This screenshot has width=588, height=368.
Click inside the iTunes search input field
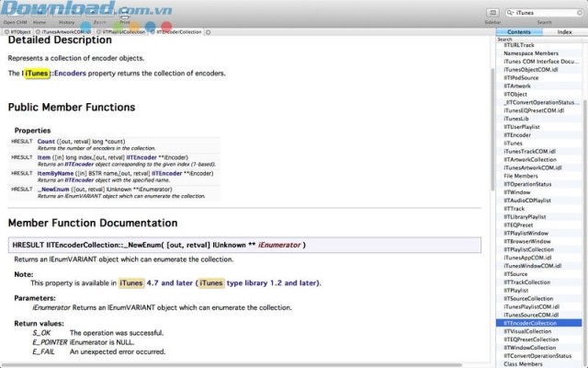544,14
